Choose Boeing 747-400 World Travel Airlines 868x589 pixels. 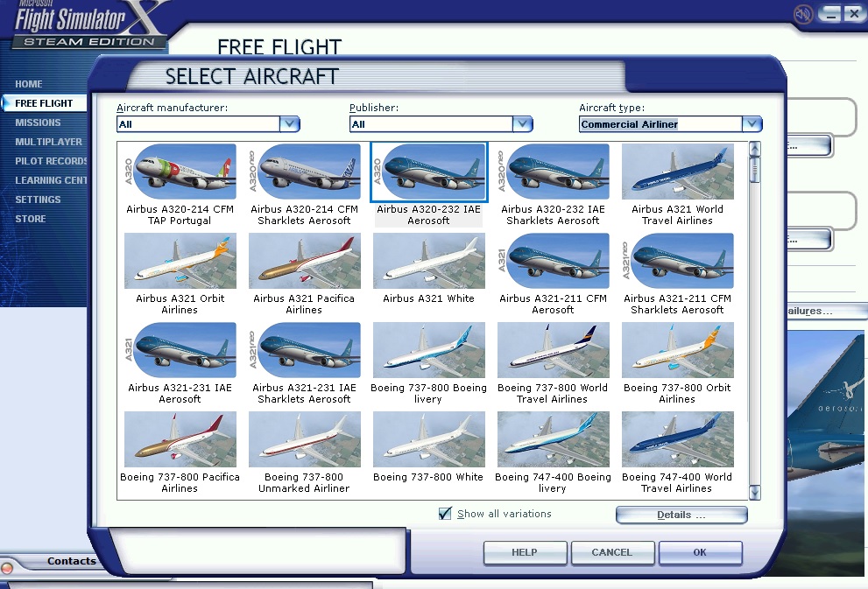[x=678, y=439]
